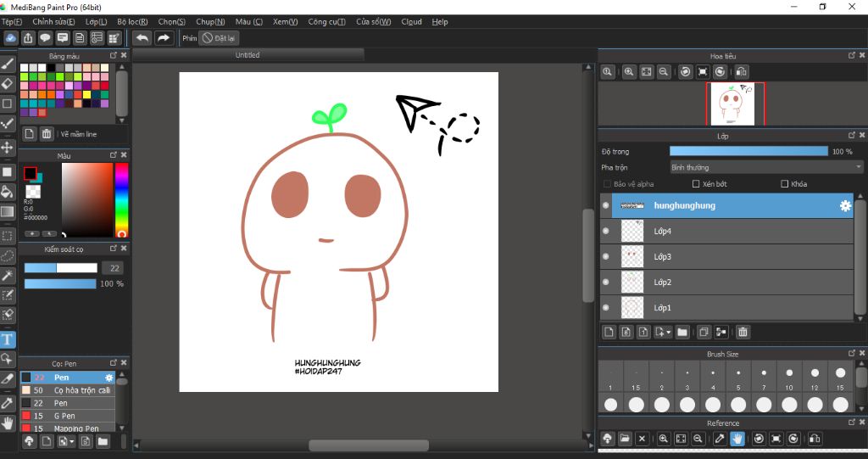Open the add brush dropdown in brush panel
The image size is (868, 459).
click(72, 441)
